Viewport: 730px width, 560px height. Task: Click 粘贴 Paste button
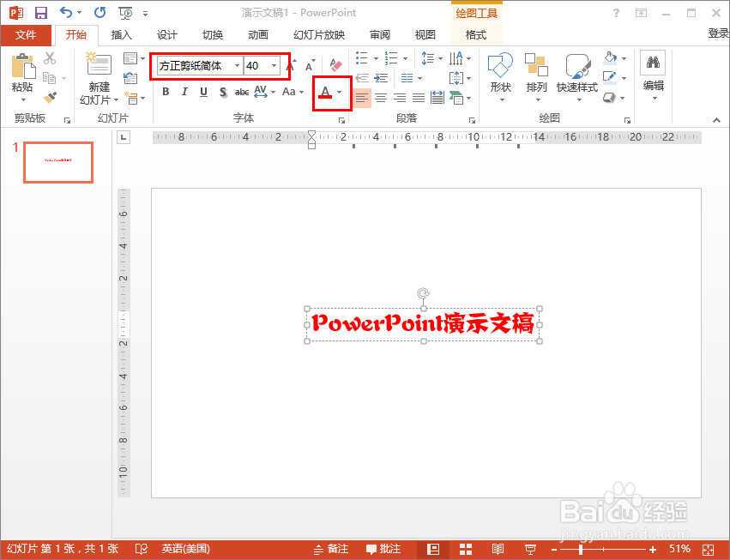(x=22, y=77)
